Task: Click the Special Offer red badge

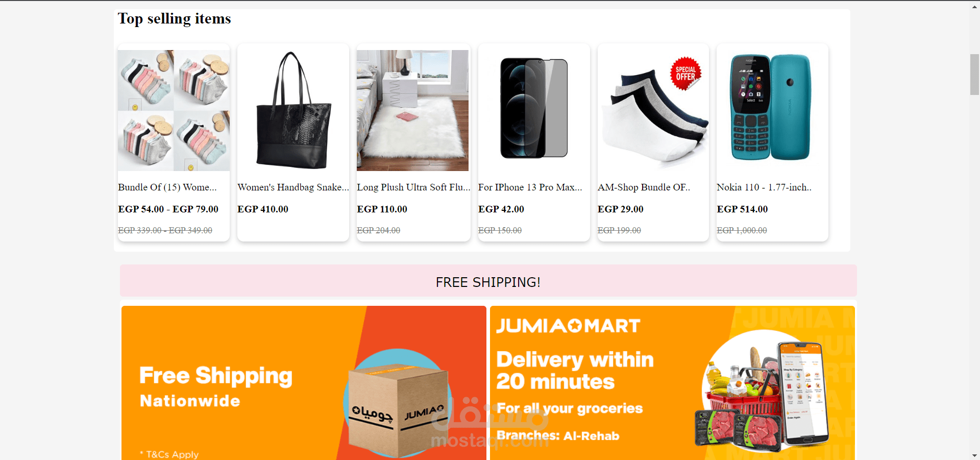Action: coord(685,74)
